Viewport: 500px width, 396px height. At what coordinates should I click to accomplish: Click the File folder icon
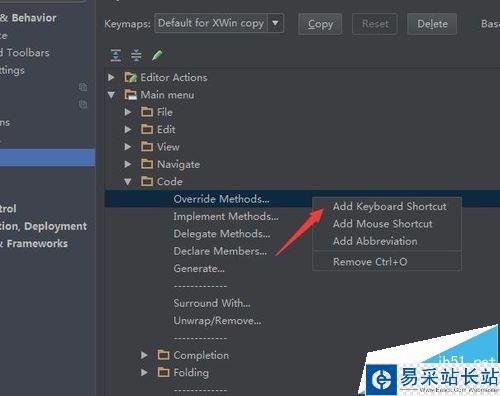(147, 112)
